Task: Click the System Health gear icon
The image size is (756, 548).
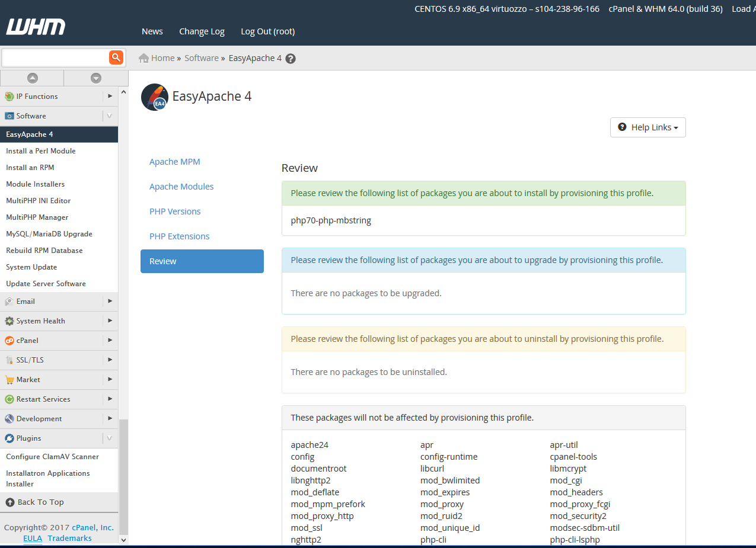Action: [x=9, y=321]
